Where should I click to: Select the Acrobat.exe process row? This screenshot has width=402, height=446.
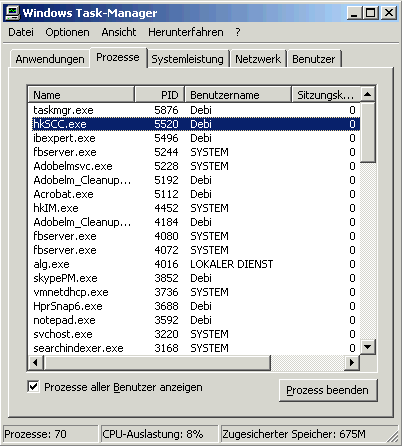(x=196, y=194)
